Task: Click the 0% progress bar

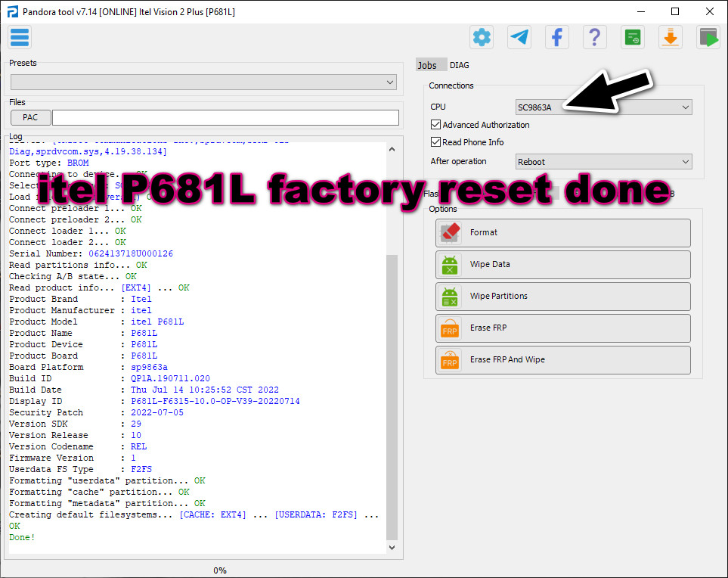Action: (219, 570)
